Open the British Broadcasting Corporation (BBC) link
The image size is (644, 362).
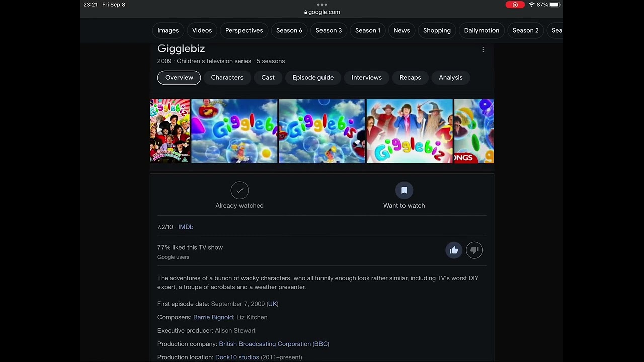(x=274, y=344)
